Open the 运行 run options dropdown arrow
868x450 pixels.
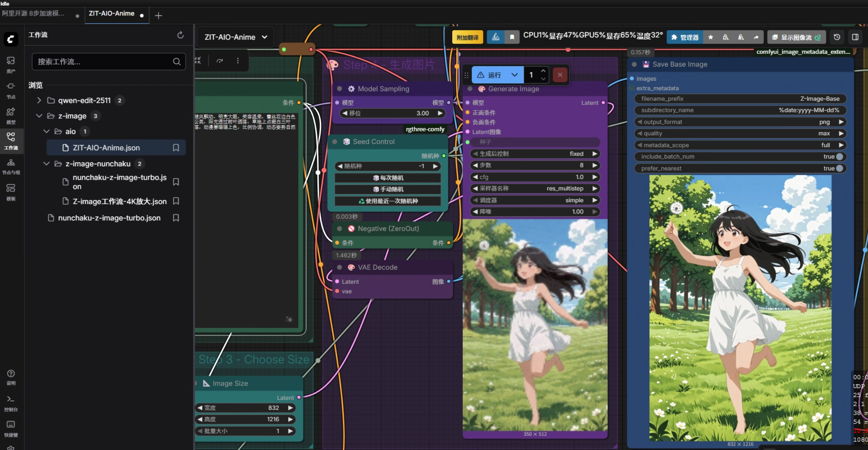pyautogui.click(x=515, y=75)
